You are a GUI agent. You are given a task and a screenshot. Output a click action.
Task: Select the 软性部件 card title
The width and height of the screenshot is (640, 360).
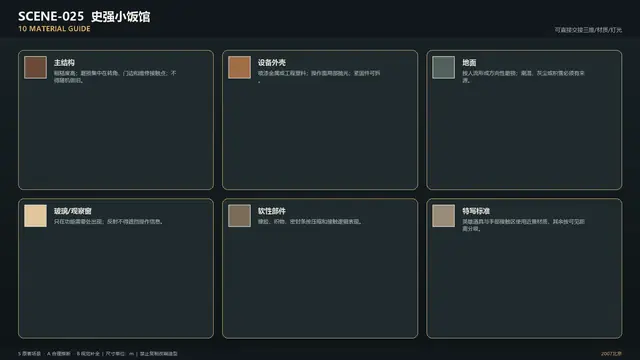pos(272,211)
